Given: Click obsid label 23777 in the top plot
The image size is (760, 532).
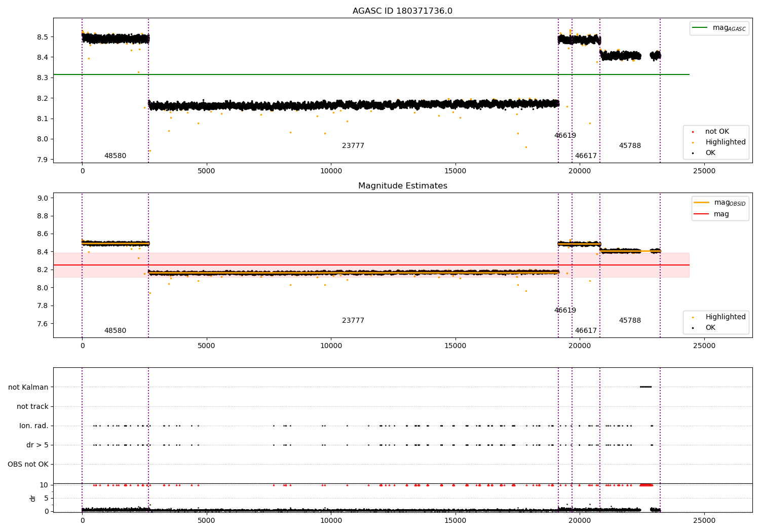Looking at the screenshot, I should click(353, 146).
